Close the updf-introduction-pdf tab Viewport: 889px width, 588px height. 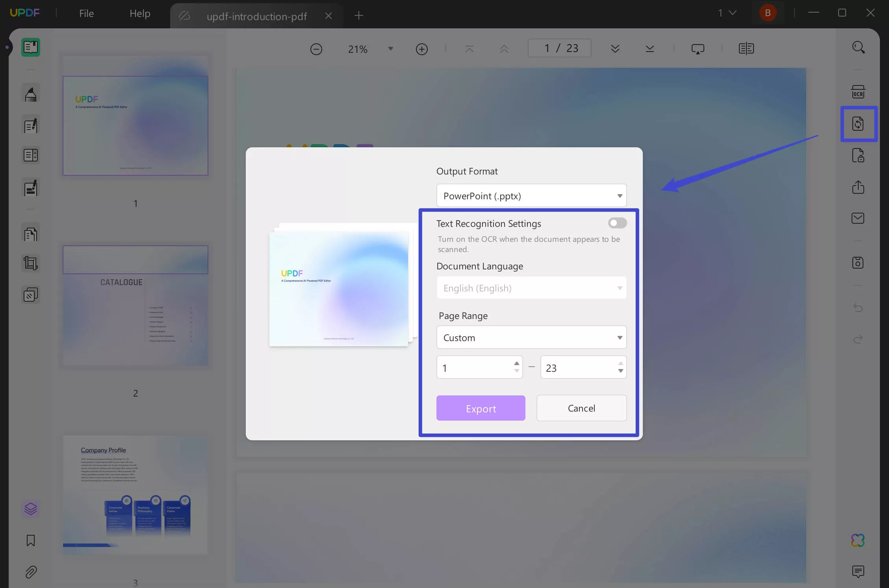(x=329, y=16)
